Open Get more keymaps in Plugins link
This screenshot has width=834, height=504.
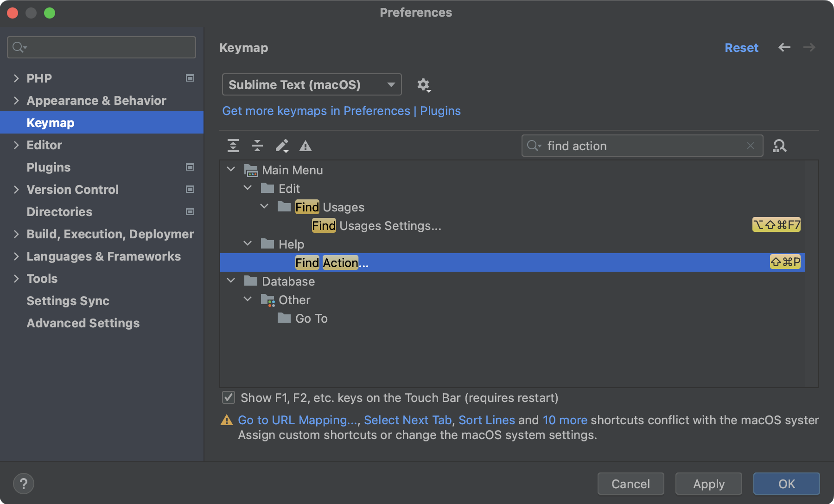(341, 111)
